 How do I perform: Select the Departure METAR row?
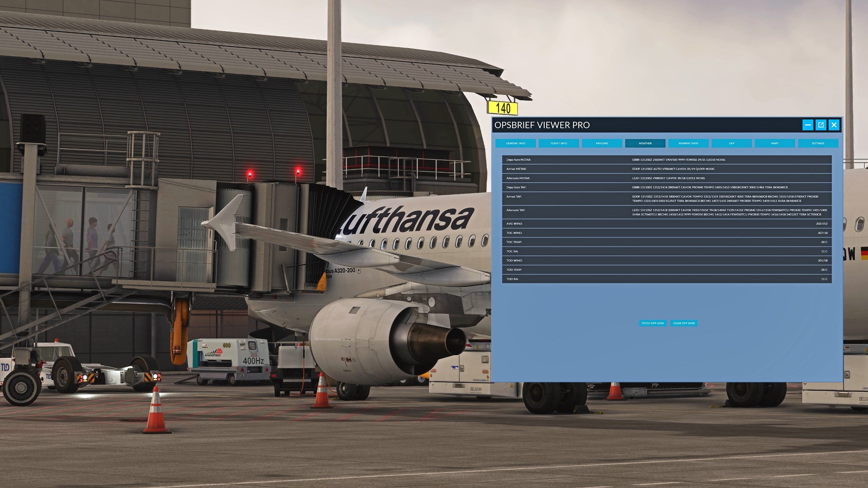click(667, 160)
